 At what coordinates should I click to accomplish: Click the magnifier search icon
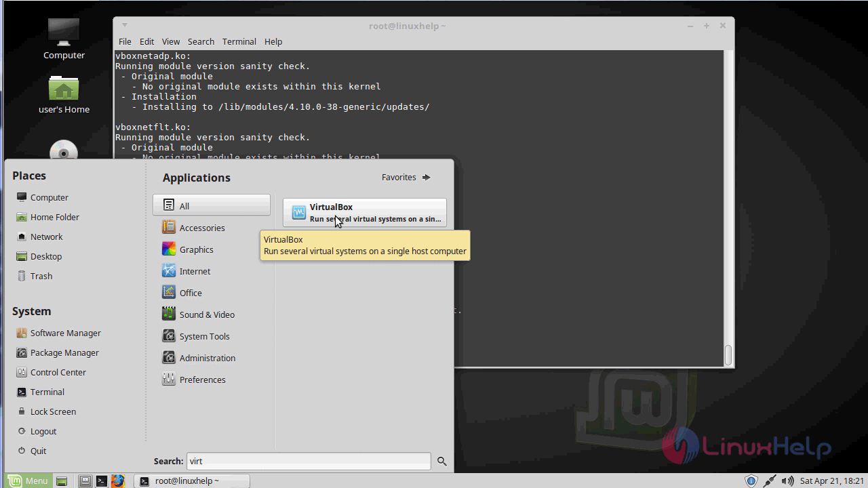(442, 461)
